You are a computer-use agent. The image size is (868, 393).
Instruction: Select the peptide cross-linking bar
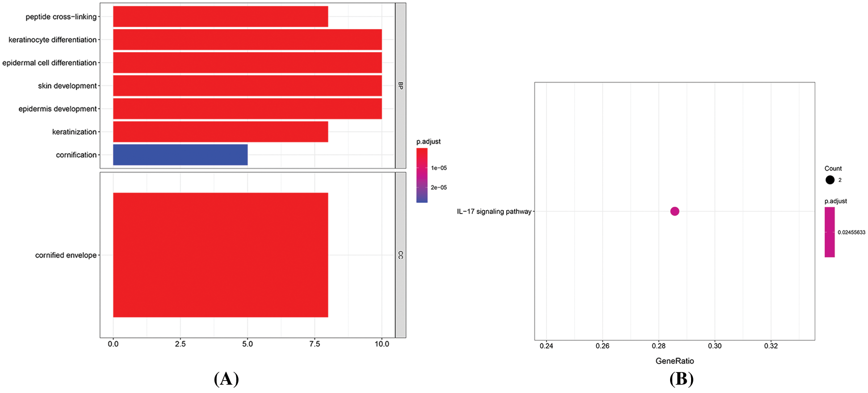[220, 17]
